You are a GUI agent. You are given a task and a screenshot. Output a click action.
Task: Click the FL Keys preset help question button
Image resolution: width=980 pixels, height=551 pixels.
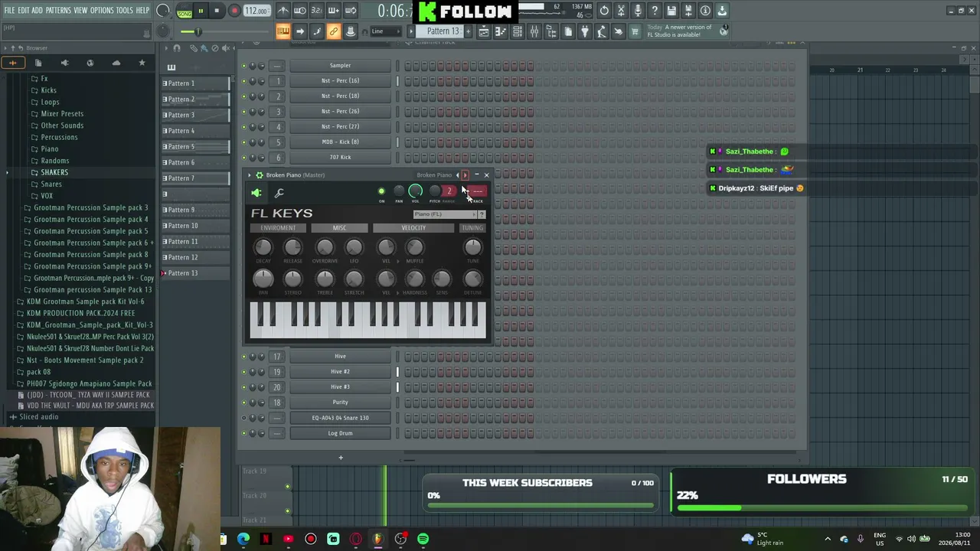point(482,214)
